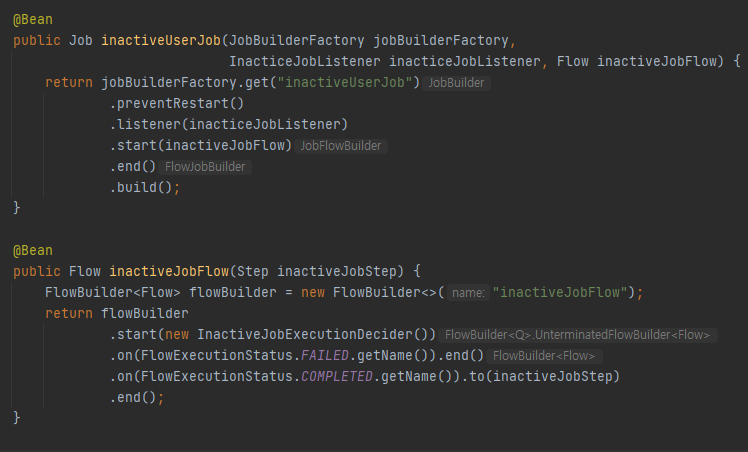Click the first @Bean annotation above inactiveUserJob
Image resolution: width=748 pixels, height=452 pixels.
[33, 20]
